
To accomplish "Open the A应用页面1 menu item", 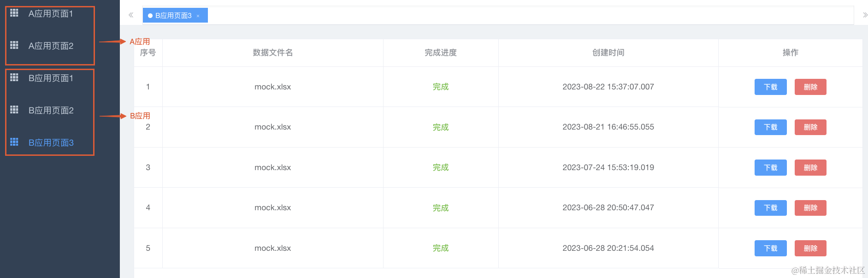I will click(51, 14).
